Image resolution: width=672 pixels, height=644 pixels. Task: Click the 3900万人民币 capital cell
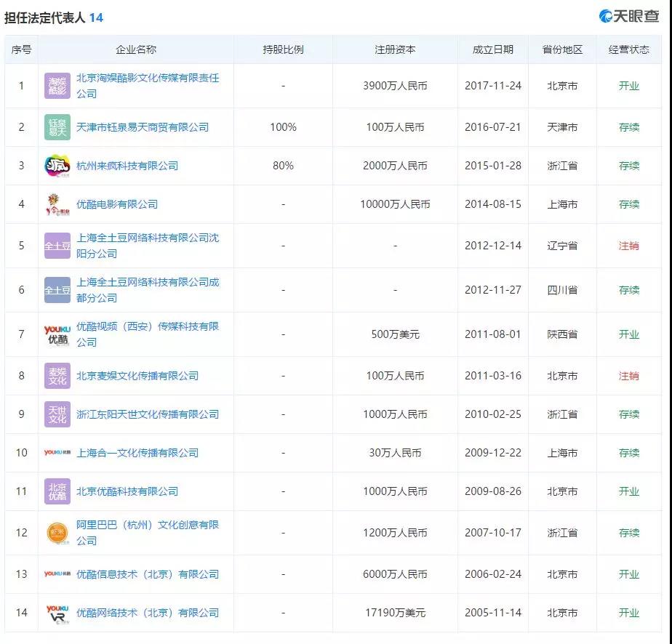coord(395,86)
